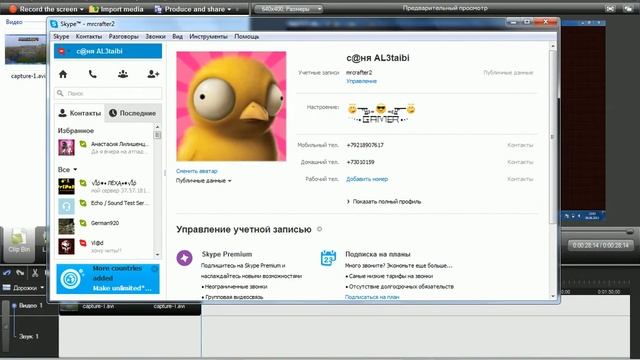The width and height of the screenshot is (640, 360).
Task: Open Контакты menu
Action: (x=89, y=36)
